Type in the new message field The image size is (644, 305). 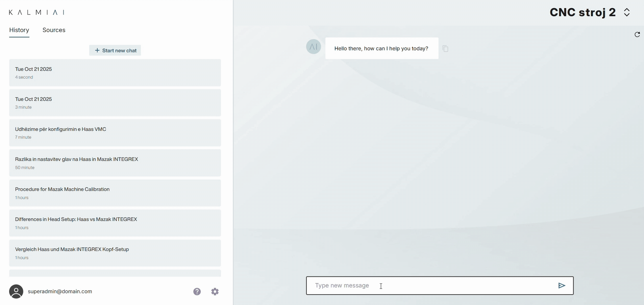pyautogui.click(x=429, y=286)
